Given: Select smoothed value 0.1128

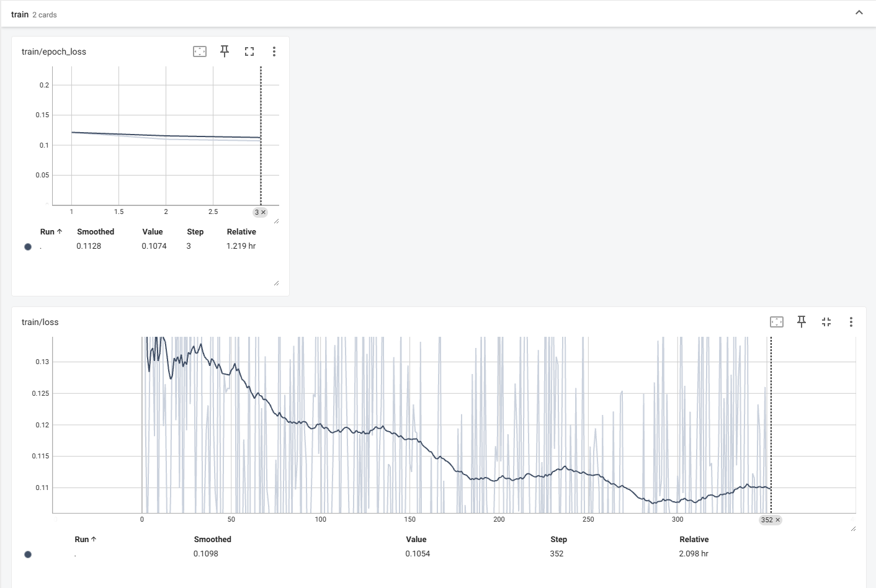Looking at the screenshot, I should pos(89,246).
